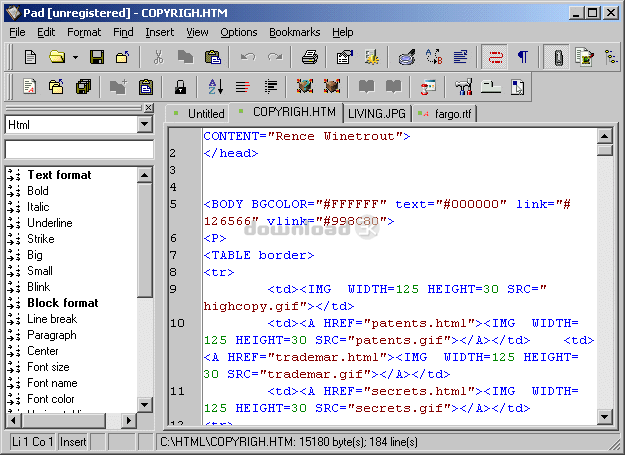Select Blink in clip list

[x=39, y=287]
